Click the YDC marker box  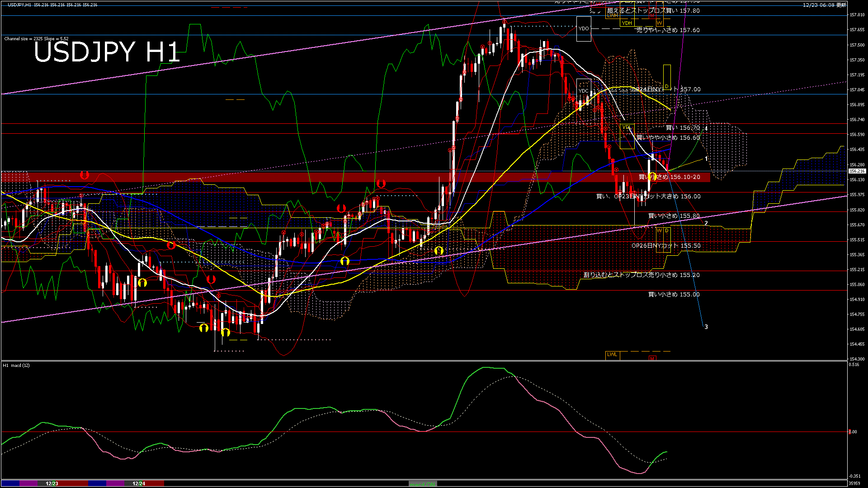click(584, 91)
